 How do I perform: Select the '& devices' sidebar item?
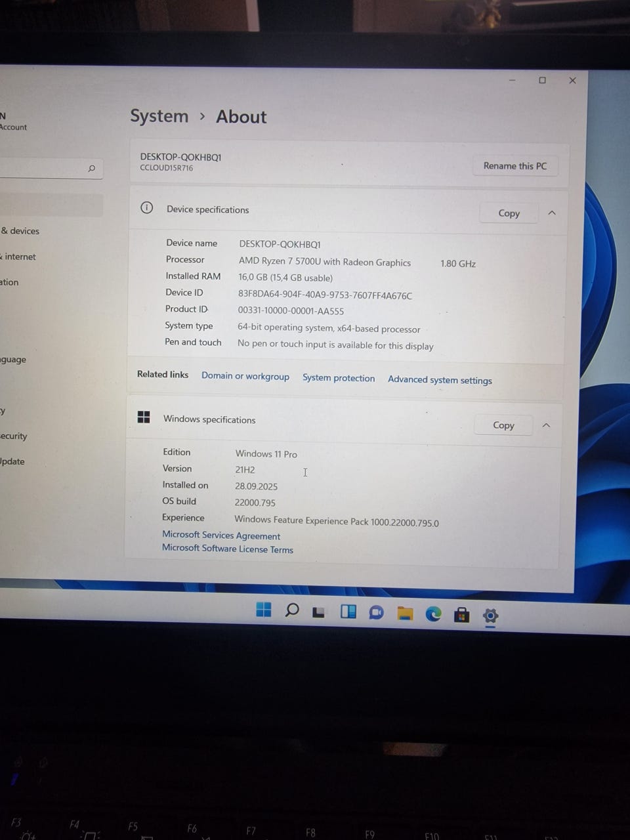point(20,231)
